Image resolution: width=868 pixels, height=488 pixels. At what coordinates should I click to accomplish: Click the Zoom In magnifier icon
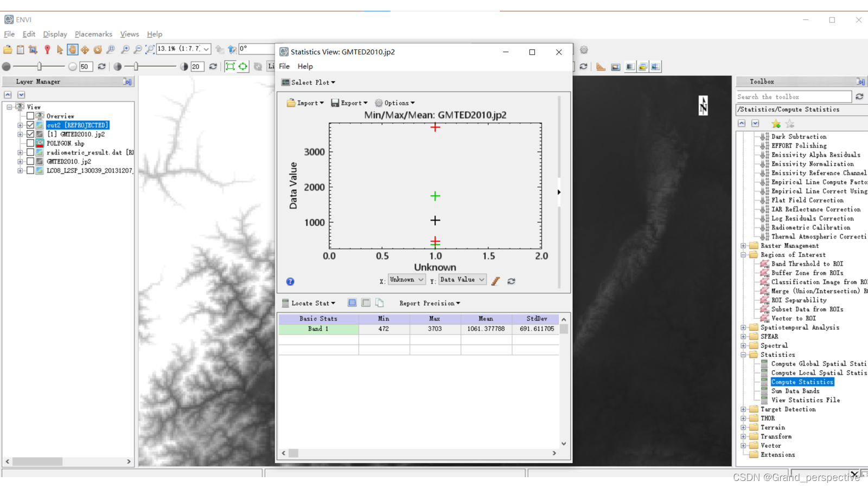(125, 49)
